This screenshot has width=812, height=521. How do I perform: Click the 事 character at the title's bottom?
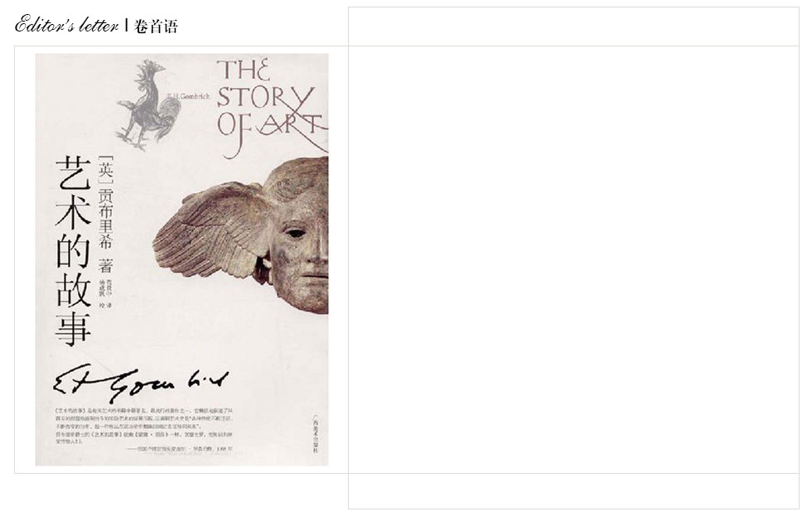click(x=73, y=328)
